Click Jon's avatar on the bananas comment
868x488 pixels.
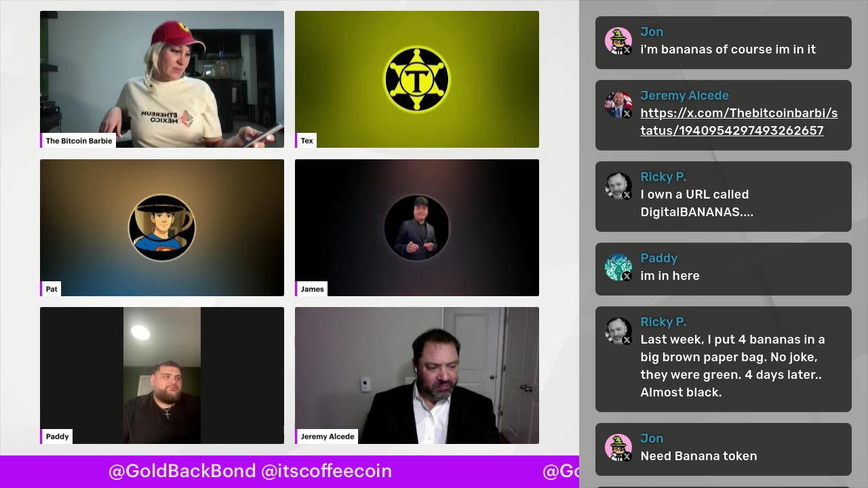tap(618, 41)
